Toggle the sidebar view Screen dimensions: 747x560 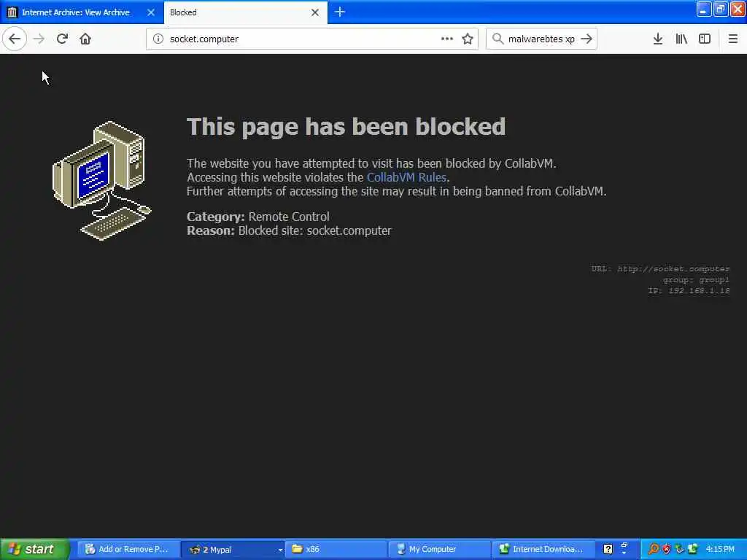[705, 39]
